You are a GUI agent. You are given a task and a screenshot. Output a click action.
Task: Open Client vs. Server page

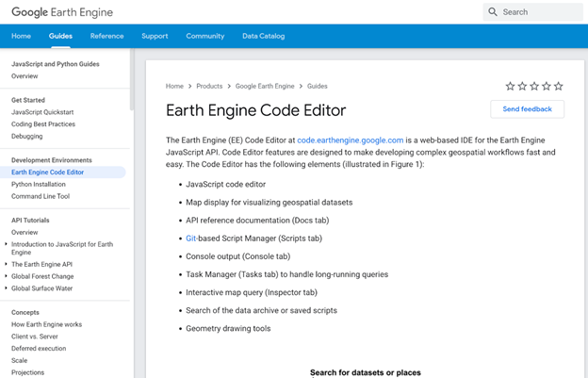[x=35, y=337]
